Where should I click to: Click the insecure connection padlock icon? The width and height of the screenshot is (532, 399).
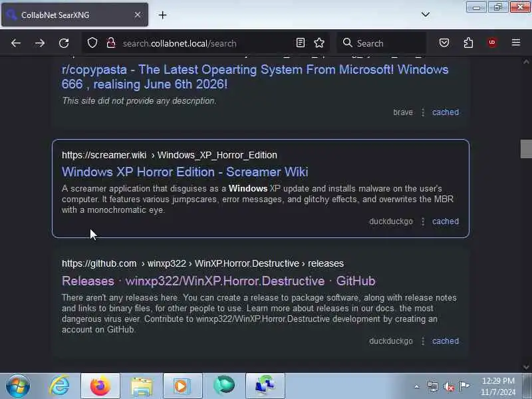110,43
